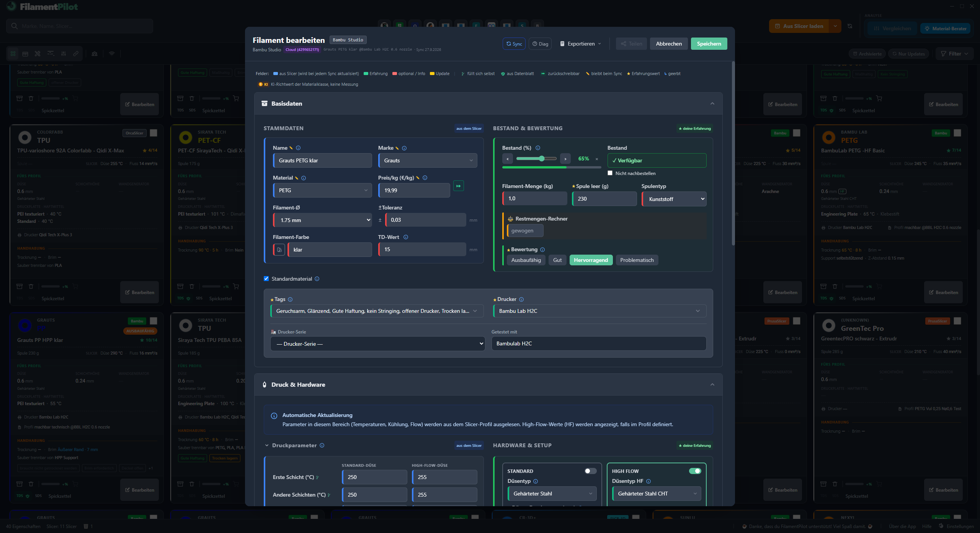This screenshot has width=980, height=533.
Task: Click Abbrechen to cancel editing
Action: tap(669, 44)
